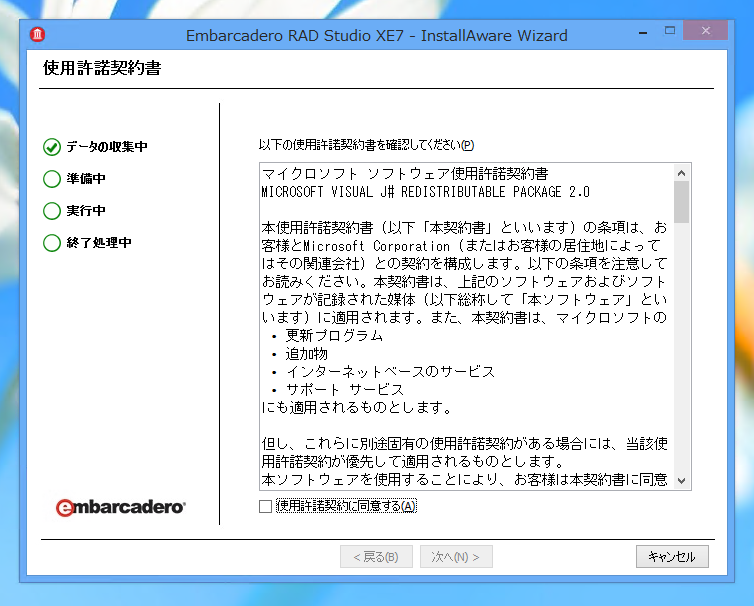Click the 使用許諾契約書 page heading
The height and width of the screenshot is (606, 754).
pyautogui.click(x=102, y=68)
